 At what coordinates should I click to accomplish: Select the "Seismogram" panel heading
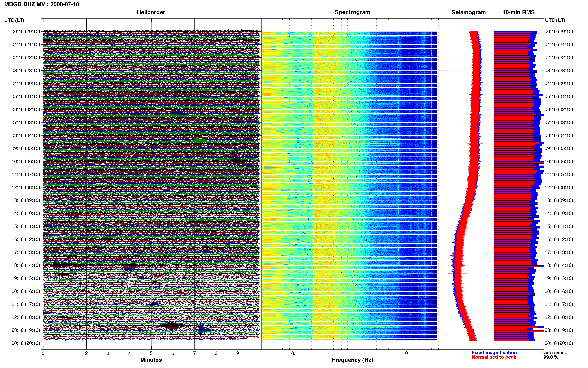tap(468, 12)
